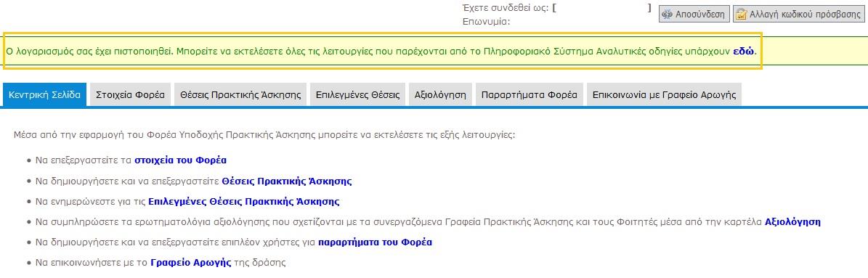Click the Γραφείο Αρωγής link
The width and height of the screenshot is (868, 278).
191,263
